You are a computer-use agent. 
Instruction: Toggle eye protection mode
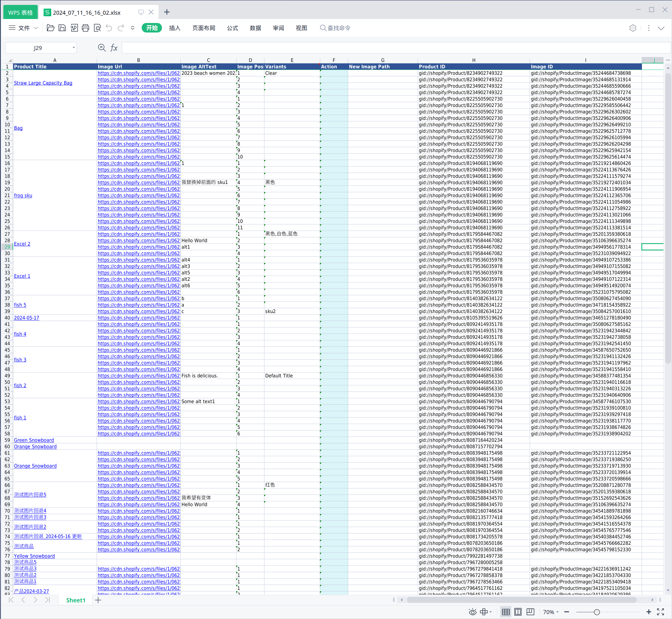[x=472, y=612]
